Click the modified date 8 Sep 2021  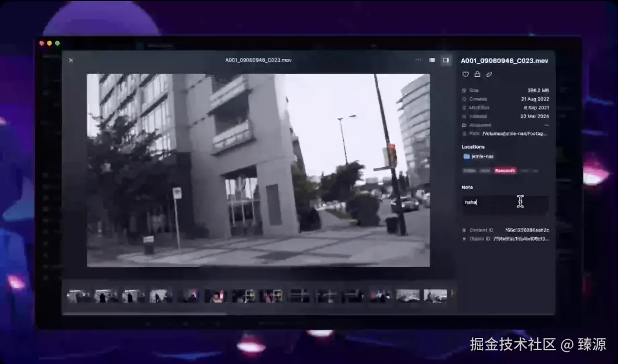tap(536, 108)
